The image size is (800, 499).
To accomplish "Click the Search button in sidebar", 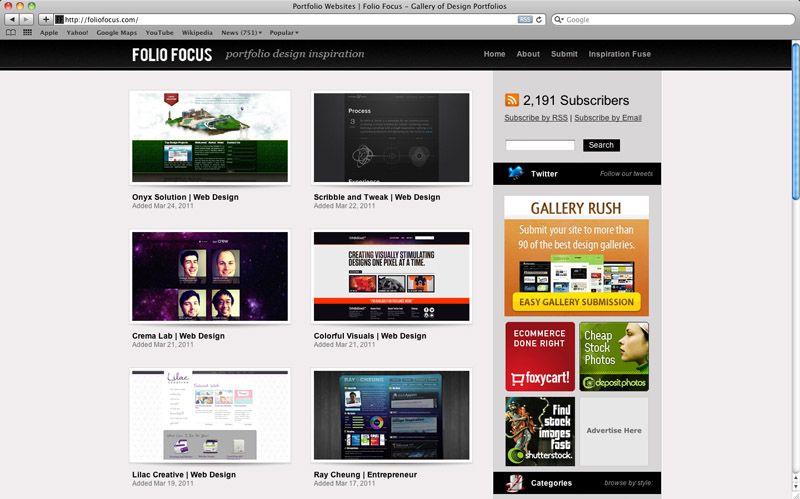I will pyautogui.click(x=602, y=145).
